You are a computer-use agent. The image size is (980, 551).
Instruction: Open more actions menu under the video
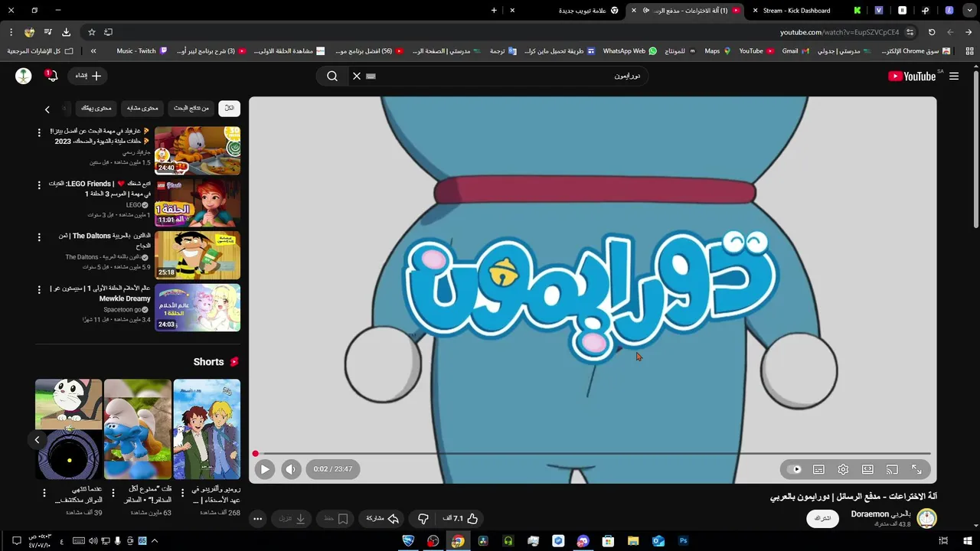coord(257,518)
